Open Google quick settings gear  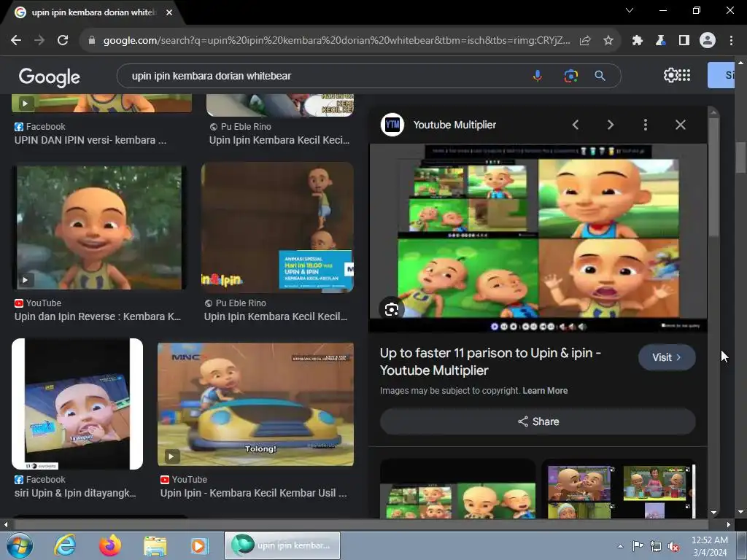click(670, 75)
